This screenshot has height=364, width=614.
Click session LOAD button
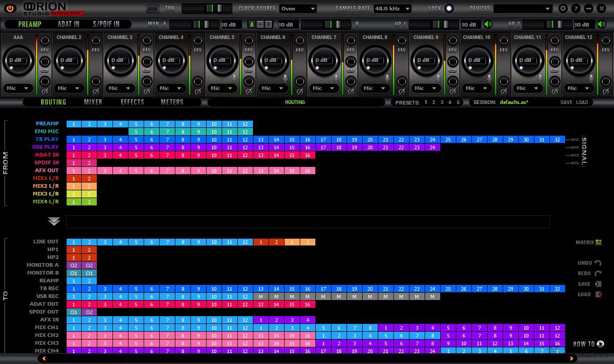582,102
